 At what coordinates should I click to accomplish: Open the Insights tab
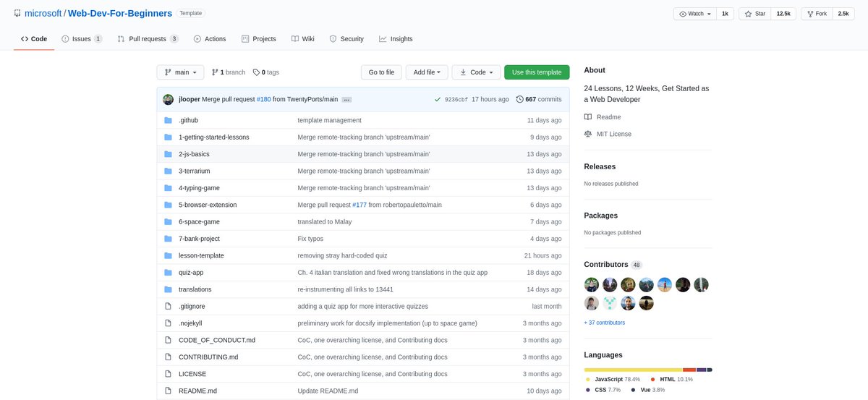coord(396,39)
